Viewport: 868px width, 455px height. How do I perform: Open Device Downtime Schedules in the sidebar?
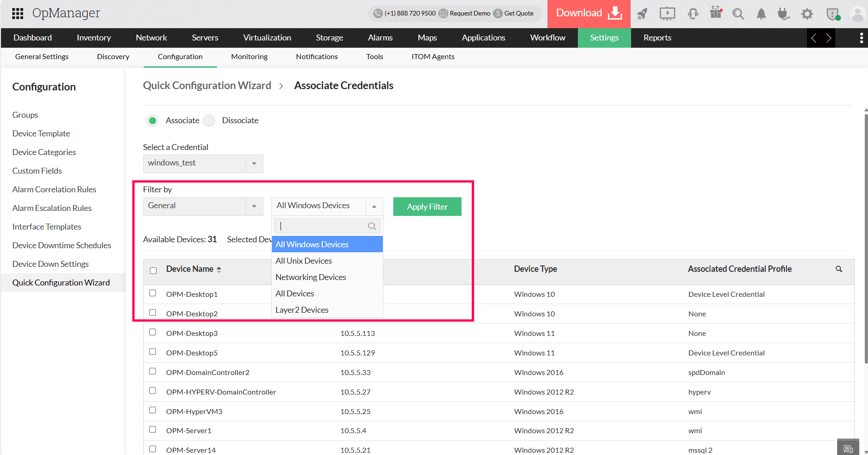tap(61, 245)
